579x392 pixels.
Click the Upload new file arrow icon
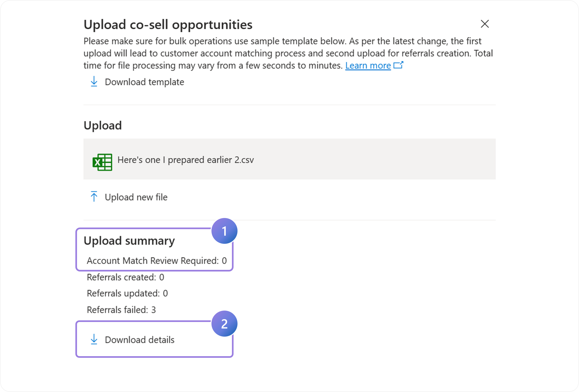coord(94,196)
